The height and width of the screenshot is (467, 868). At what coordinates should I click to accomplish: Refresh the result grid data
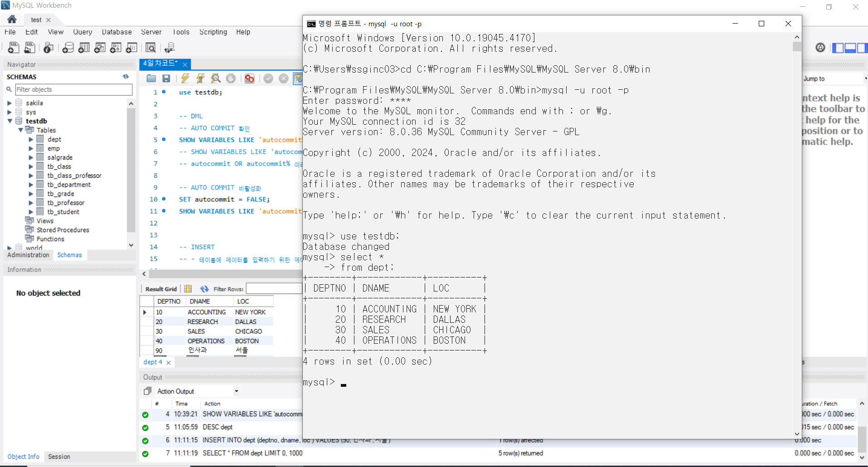pyautogui.click(x=204, y=289)
